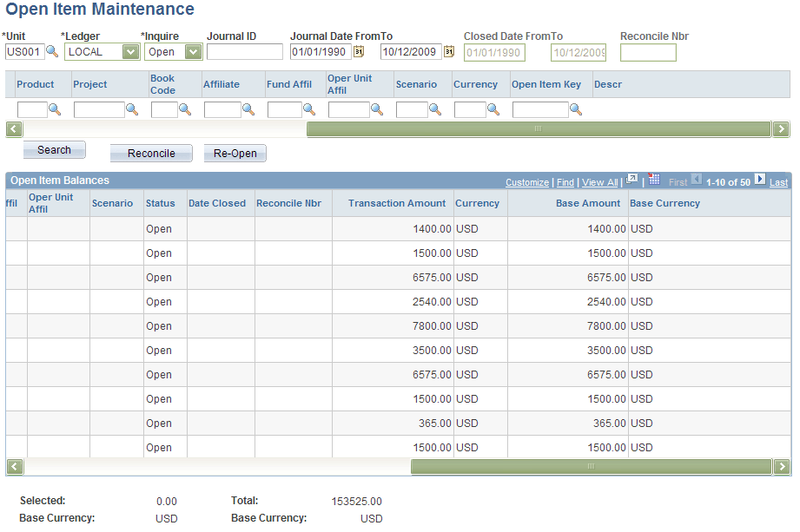The width and height of the screenshot is (800, 532).
Task: Open calendar for Journal Date To
Action: pyautogui.click(x=449, y=51)
